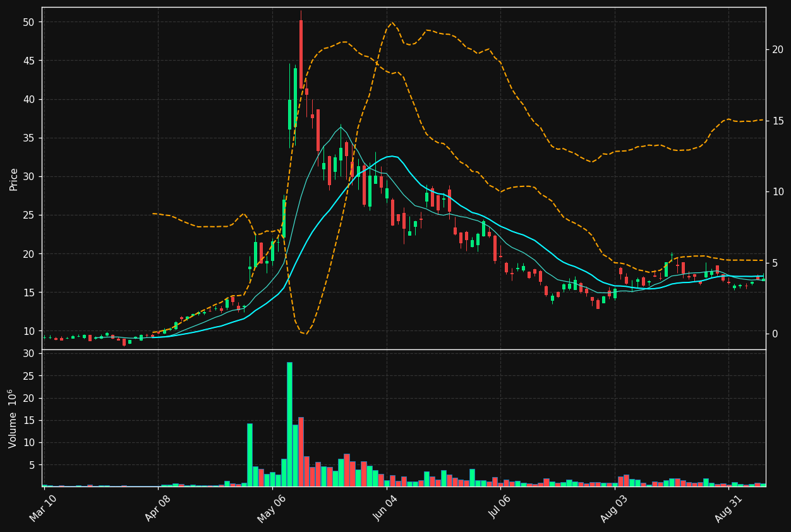Click the "Apr 08" date label
The width and height of the screenshot is (791, 532).
coord(157,508)
